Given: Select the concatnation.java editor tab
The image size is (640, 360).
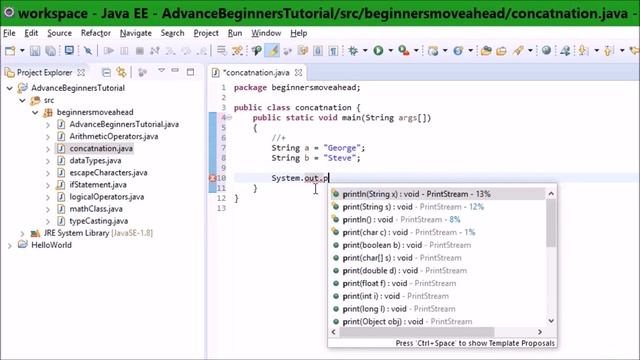Looking at the screenshot, I should point(257,73).
